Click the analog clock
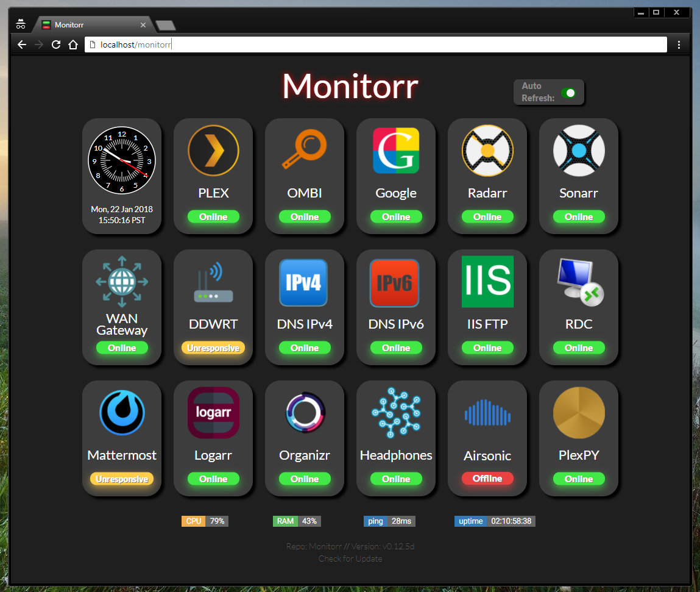 122,160
